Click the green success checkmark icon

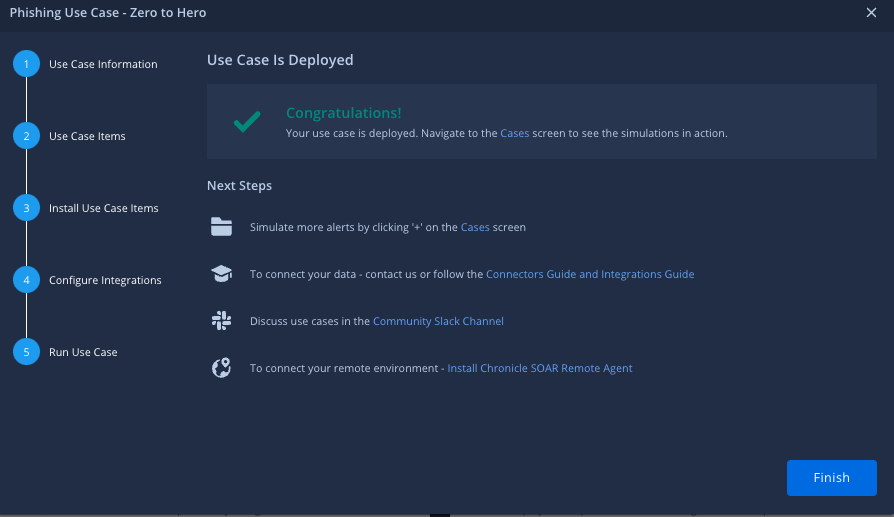246,122
